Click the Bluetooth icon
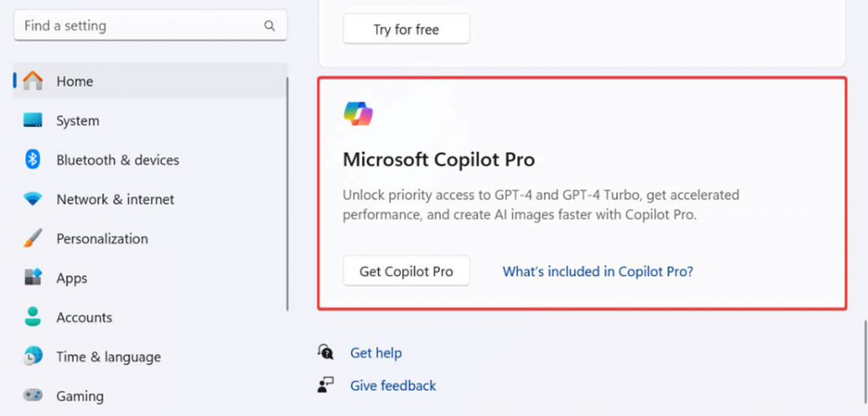 tap(33, 160)
